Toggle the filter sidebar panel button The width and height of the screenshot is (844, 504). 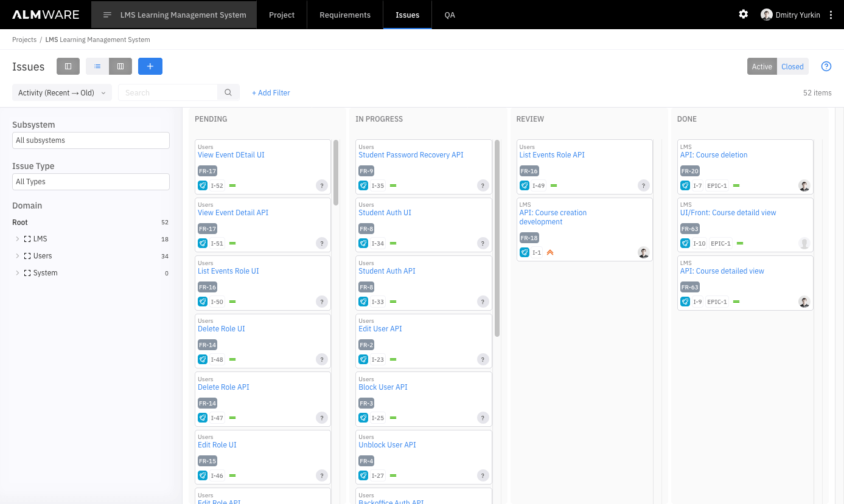click(x=68, y=66)
